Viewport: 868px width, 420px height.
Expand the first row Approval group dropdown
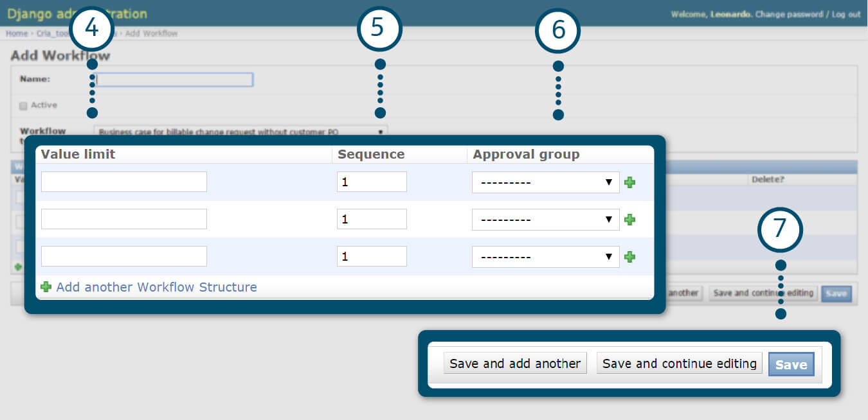coord(545,182)
